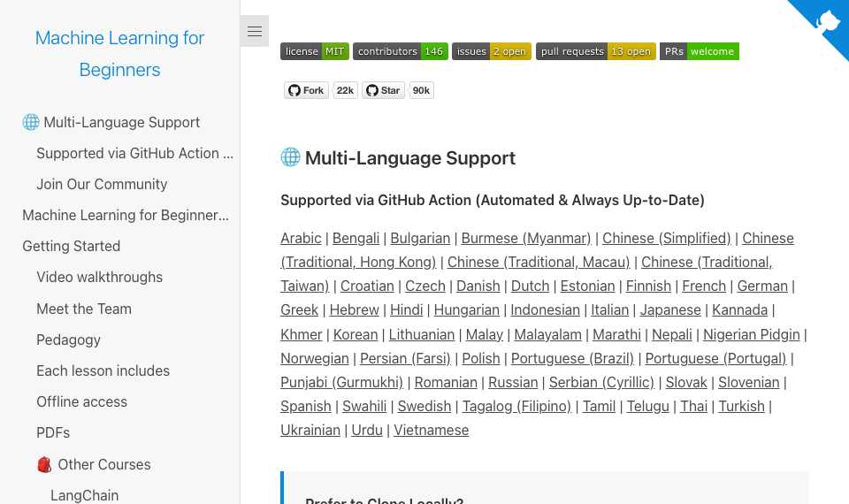Open the Bengali translation link
The width and height of the screenshot is (849, 504).
click(x=356, y=238)
